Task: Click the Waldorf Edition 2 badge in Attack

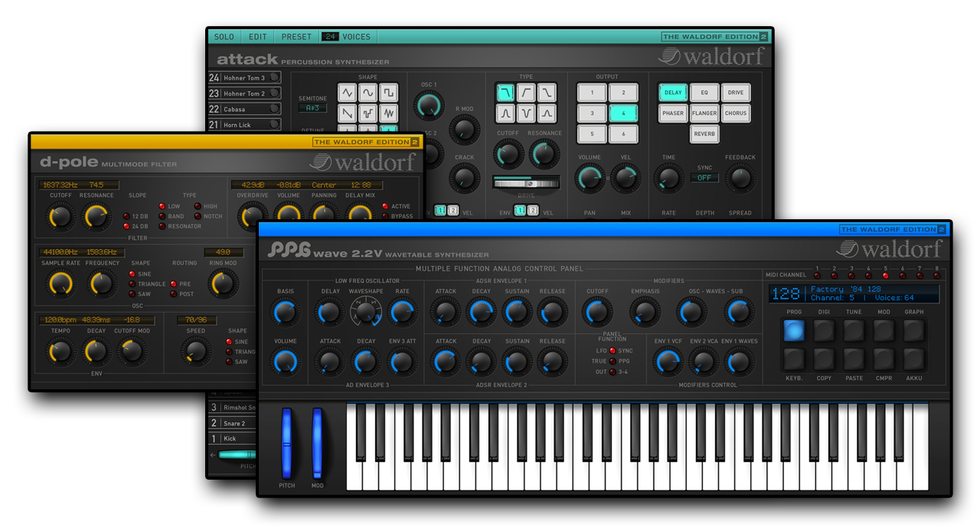Action: (x=714, y=37)
